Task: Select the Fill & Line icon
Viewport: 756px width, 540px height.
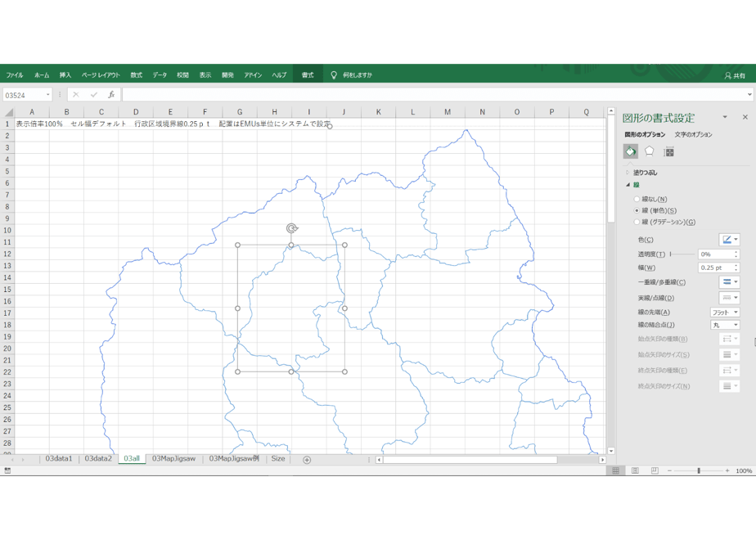Action: (630, 152)
